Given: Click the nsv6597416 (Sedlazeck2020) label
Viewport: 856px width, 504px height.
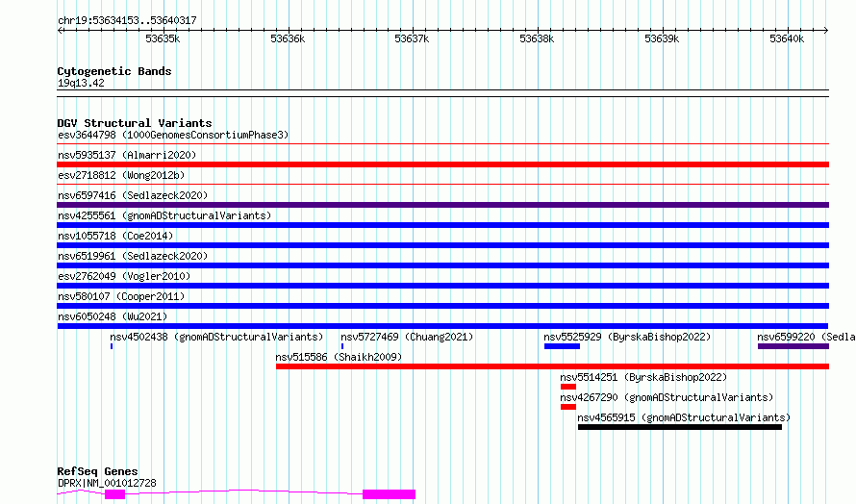Looking at the screenshot, I should pos(133,195).
